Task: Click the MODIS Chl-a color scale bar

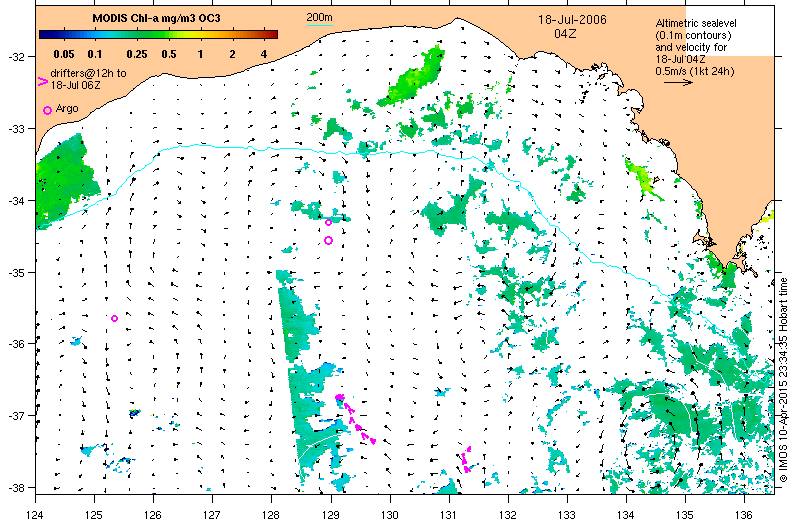Action: 158,35
